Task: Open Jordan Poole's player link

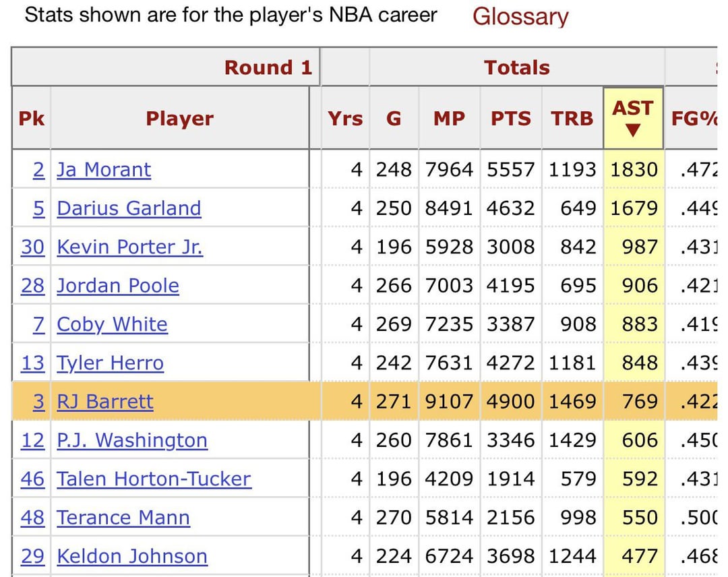Action: click(x=118, y=286)
